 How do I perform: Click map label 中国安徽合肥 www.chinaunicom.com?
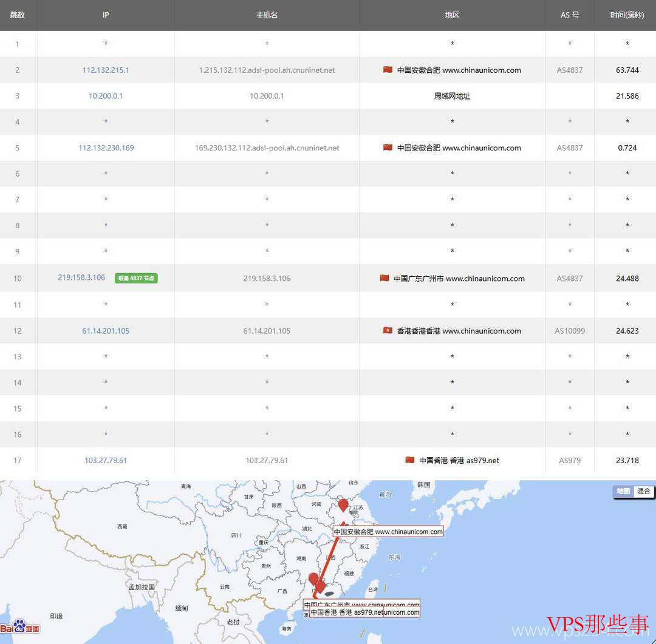click(388, 532)
